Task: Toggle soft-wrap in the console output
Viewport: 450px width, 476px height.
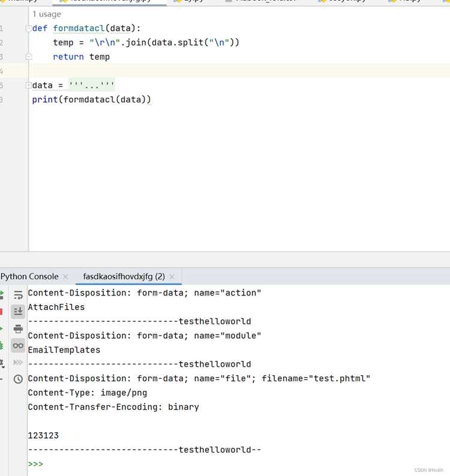Action: pos(18,295)
